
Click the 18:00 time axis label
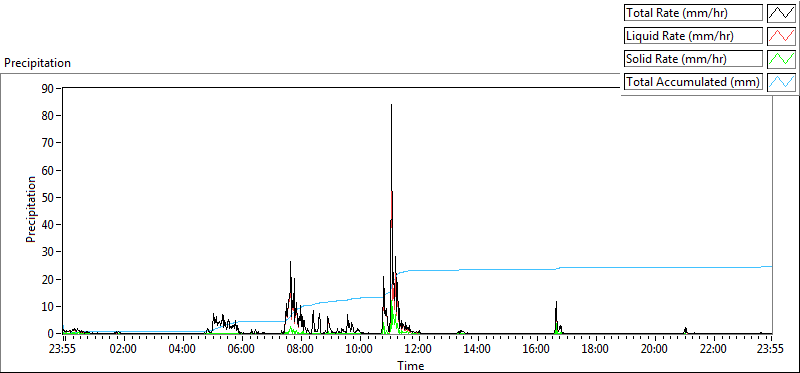(595, 350)
